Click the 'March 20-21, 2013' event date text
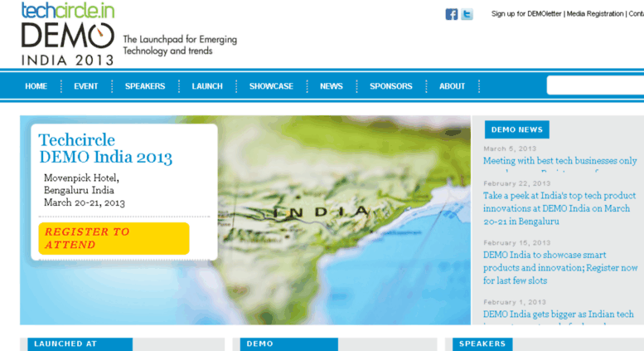644x351 pixels. 85,202
